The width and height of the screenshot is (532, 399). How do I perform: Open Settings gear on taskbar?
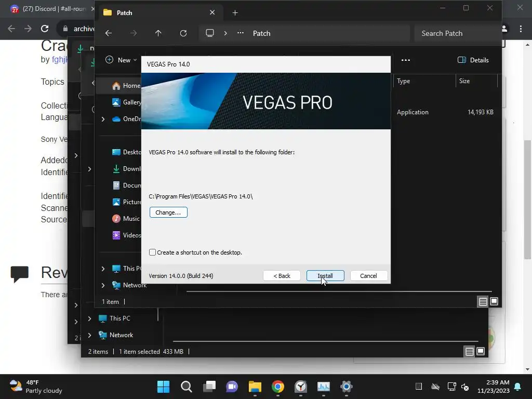pyautogui.click(x=347, y=387)
